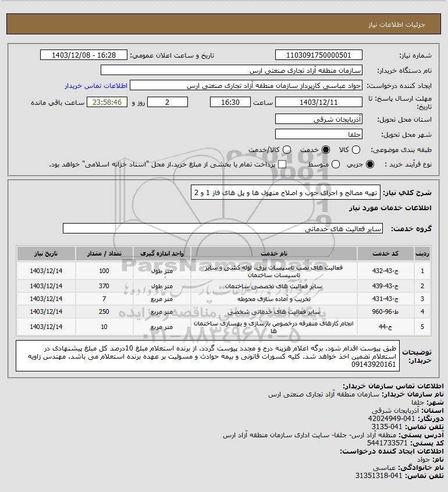
Task: Click service code ج-43-439 cell
Action: pos(385,286)
